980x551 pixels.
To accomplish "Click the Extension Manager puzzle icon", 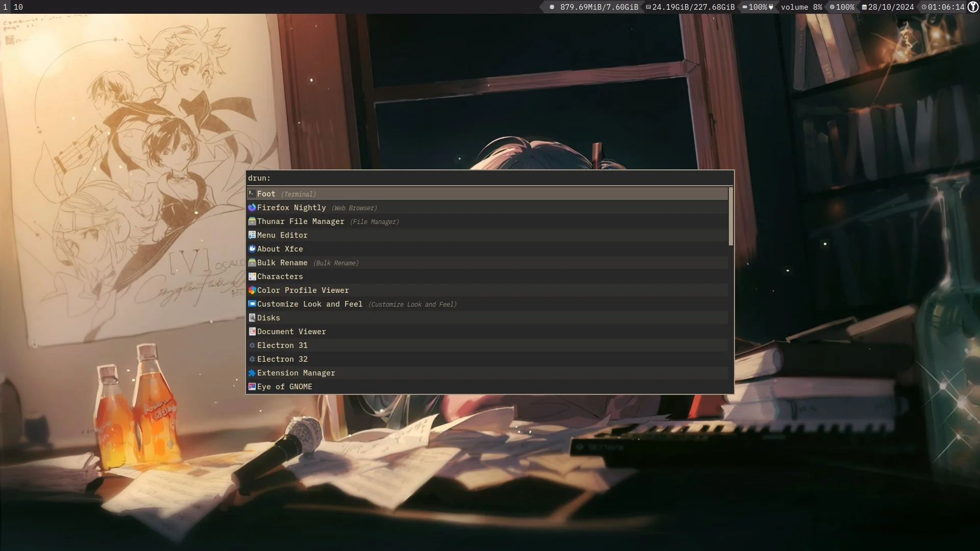I will point(252,373).
